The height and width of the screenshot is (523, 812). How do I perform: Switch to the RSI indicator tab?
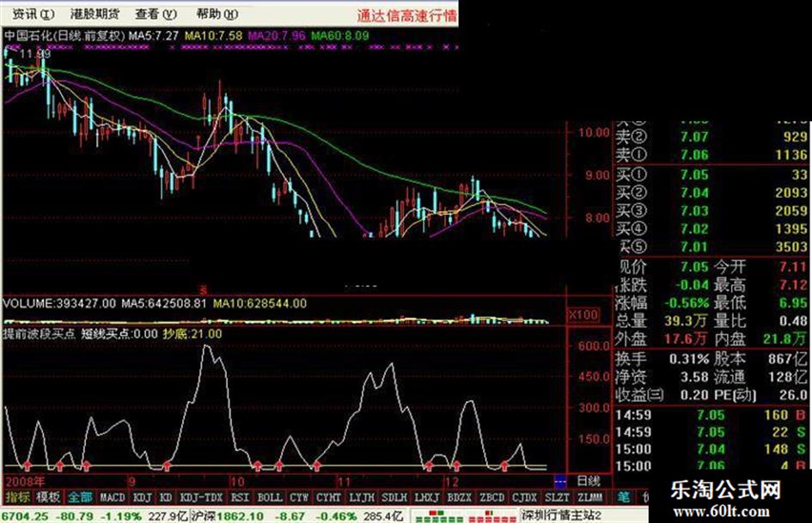pyautogui.click(x=240, y=497)
